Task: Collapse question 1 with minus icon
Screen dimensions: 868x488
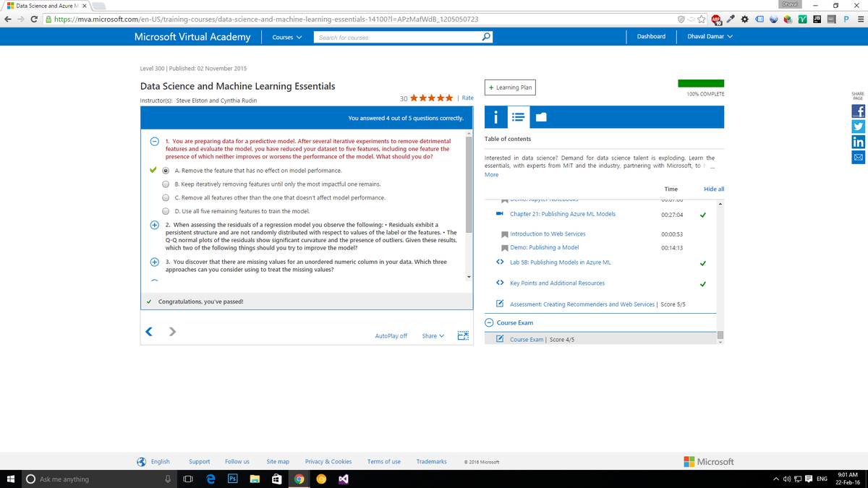Action: (x=154, y=142)
